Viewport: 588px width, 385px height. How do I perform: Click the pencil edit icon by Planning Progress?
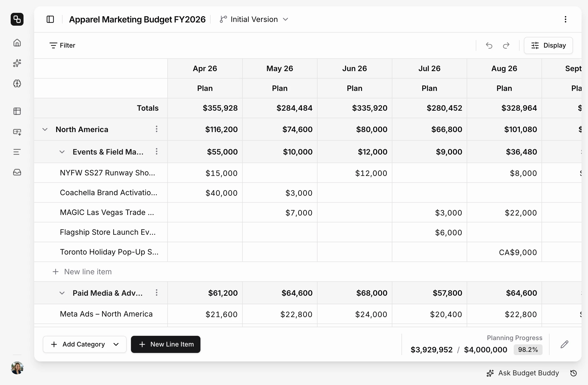[x=564, y=344]
